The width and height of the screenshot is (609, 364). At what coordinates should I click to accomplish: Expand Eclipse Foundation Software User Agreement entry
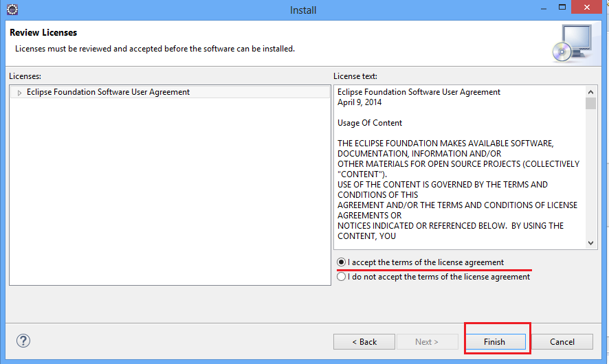tap(19, 93)
